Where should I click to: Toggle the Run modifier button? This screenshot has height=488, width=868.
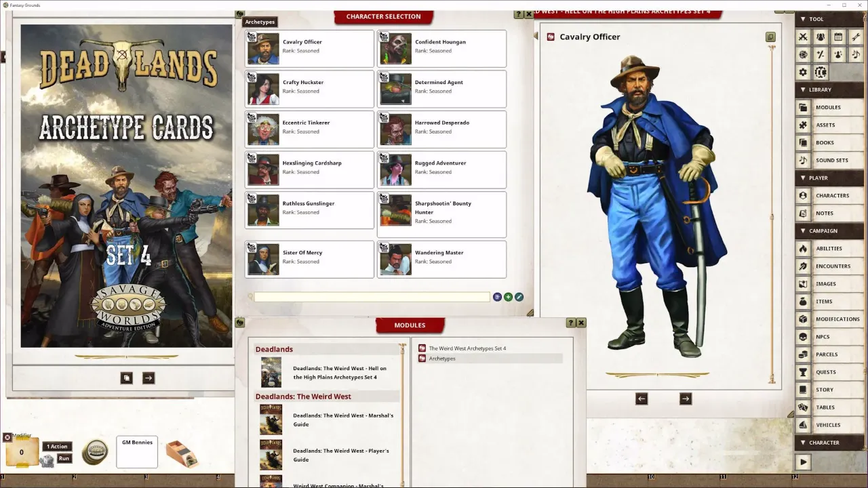click(64, 459)
